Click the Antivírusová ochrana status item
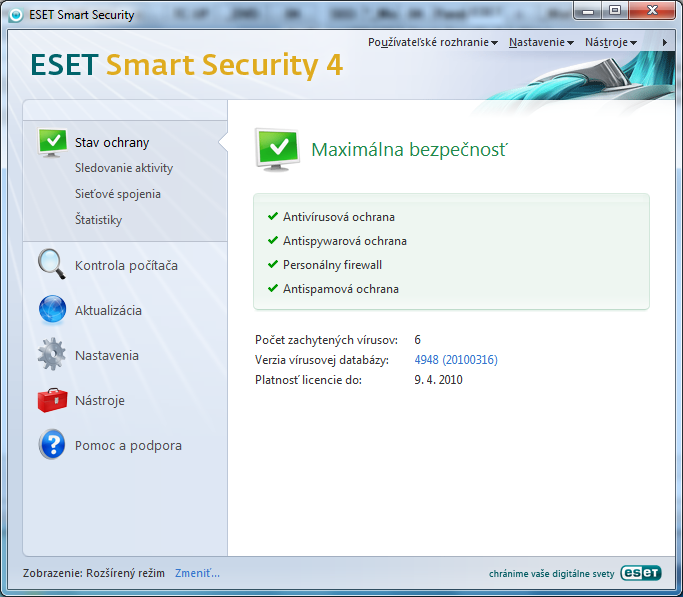This screenshot has height=597, width=683. click(338, 216)
